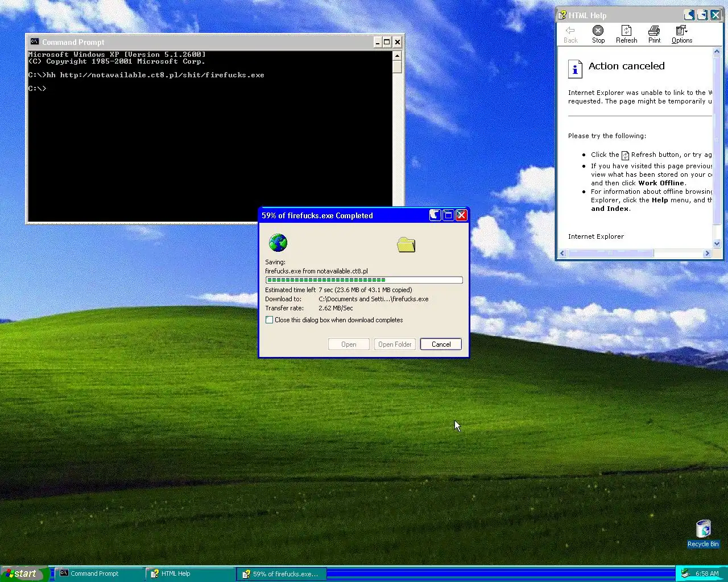Click the info icon beside Action canceled
This screenshot has width=728, height=582.
tap(575, 69)
